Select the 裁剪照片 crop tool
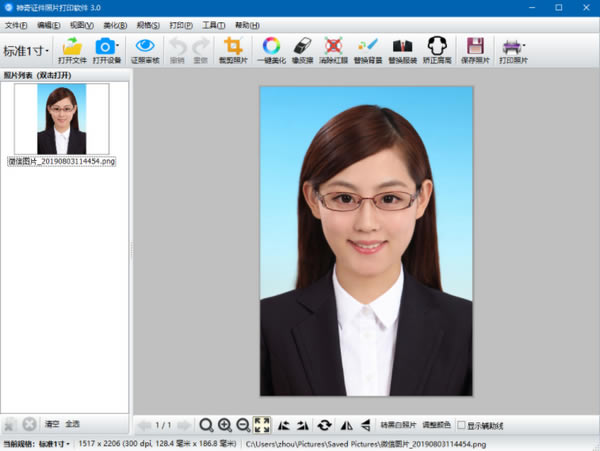 (233, 46)
